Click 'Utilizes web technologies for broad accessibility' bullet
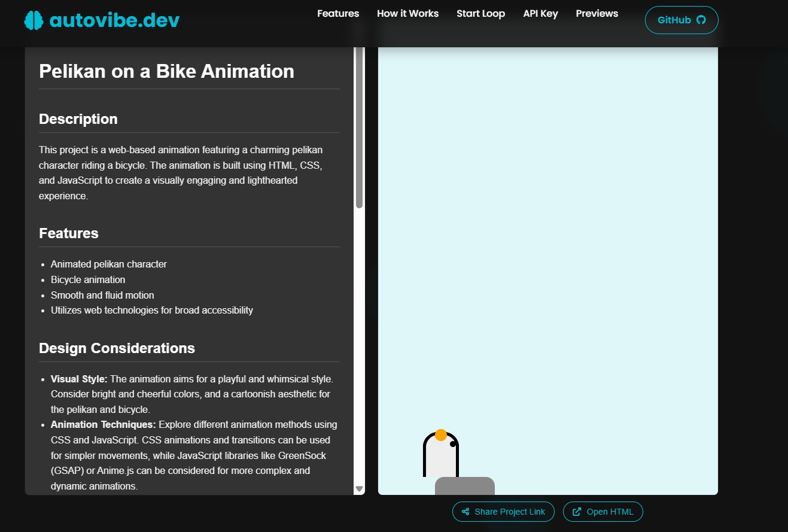The image size is (788, 532). [152, 310]
